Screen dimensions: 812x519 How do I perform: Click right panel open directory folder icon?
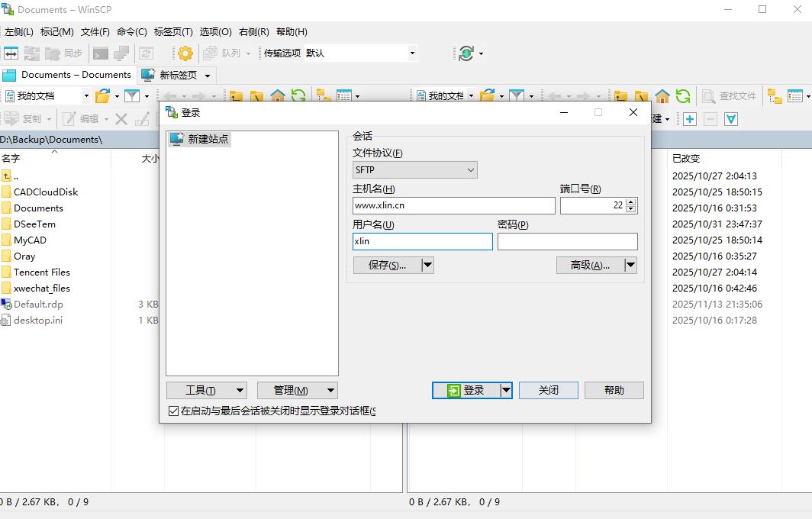point(488,96)
